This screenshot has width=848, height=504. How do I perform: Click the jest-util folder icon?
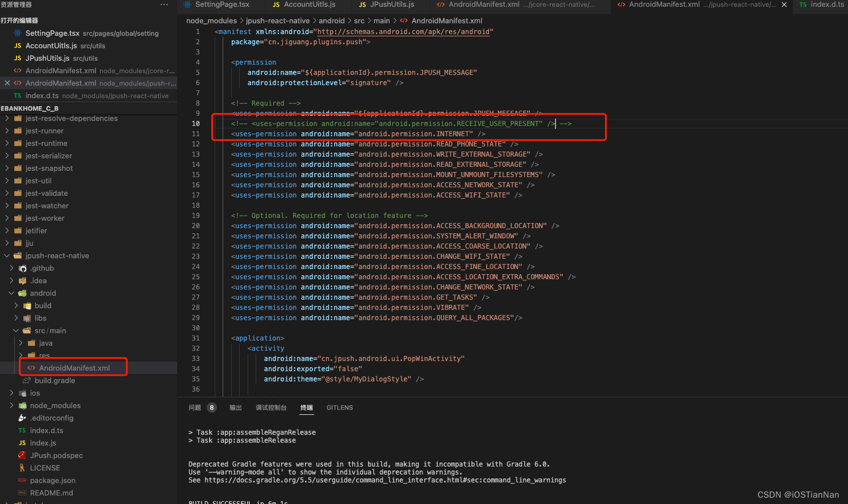(18, 181)
